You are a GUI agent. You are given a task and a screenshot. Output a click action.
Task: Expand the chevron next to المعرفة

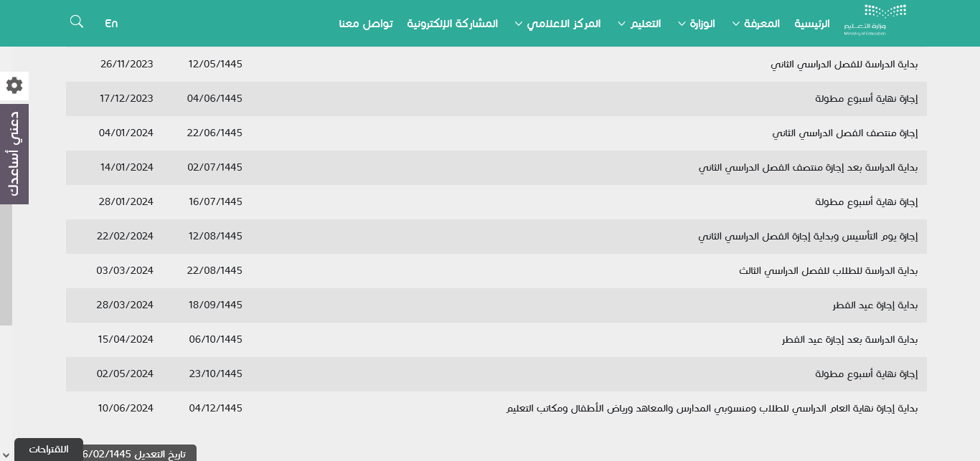point(736,24)
